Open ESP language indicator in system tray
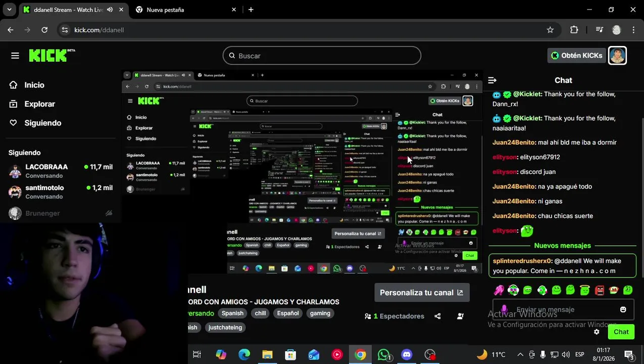This screenshot has height=364, width=644. coord(580,354)
